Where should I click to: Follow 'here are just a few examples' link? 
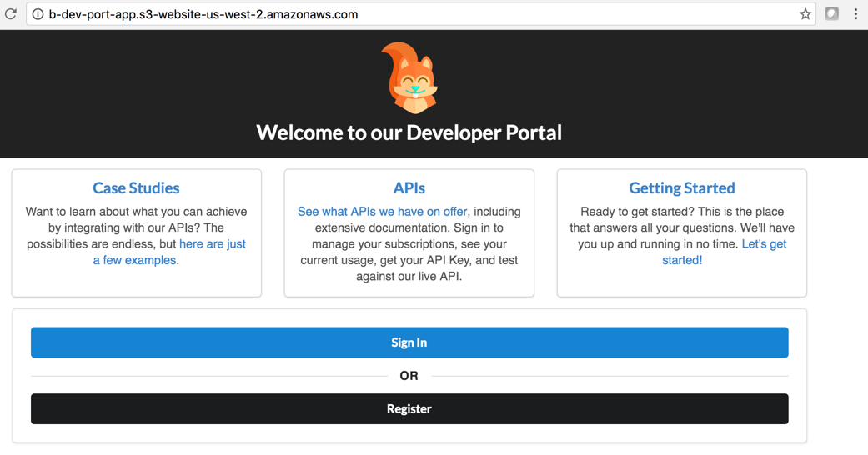coord(169,252)
